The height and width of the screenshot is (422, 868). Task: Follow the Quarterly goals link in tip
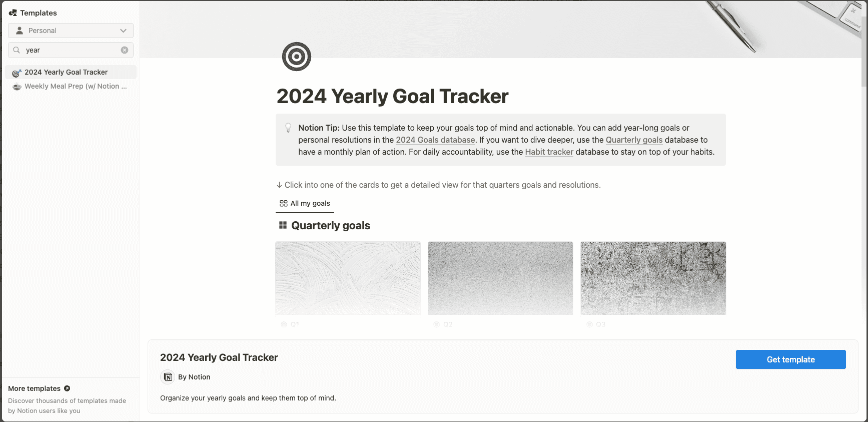pos(634,140)
